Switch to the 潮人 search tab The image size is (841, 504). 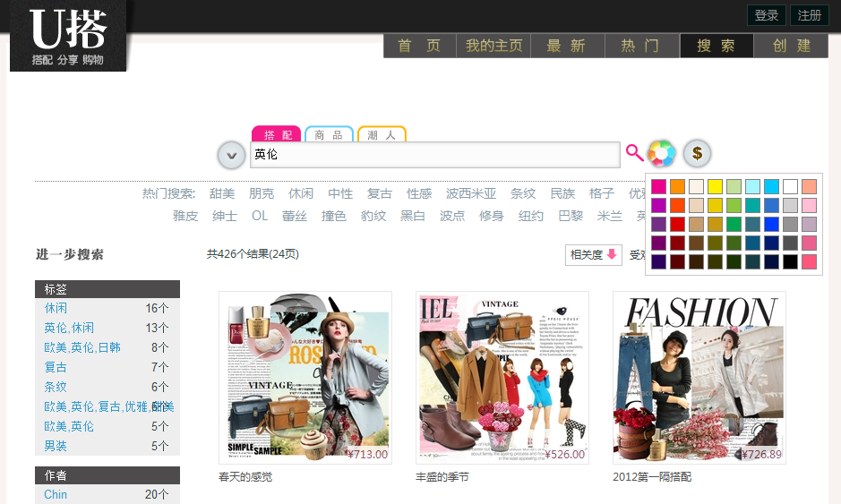382,134
